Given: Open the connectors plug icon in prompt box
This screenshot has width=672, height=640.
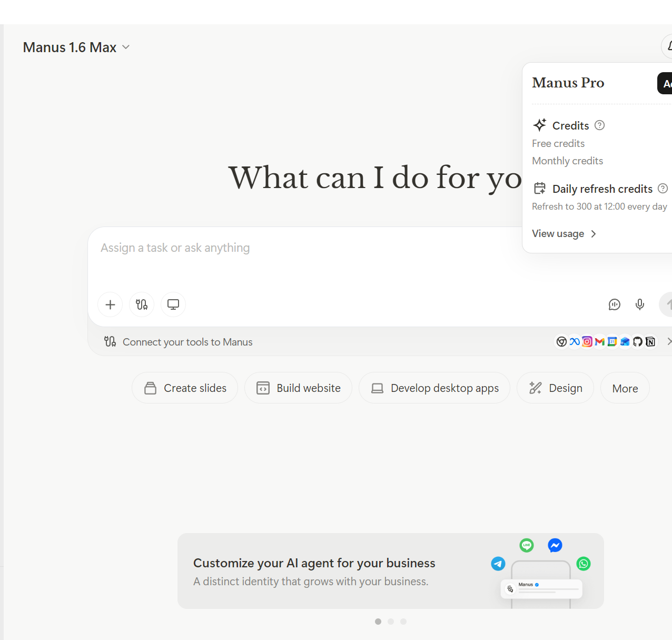Looking at the screenshot, I should (x=142, y=304).
